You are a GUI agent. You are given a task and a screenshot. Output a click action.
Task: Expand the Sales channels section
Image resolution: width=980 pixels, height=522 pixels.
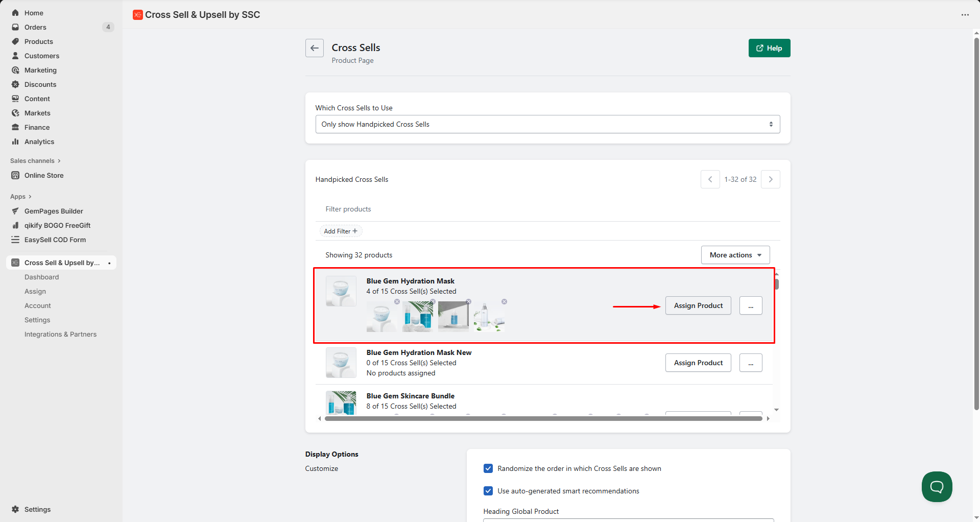[x=35, y=161]
